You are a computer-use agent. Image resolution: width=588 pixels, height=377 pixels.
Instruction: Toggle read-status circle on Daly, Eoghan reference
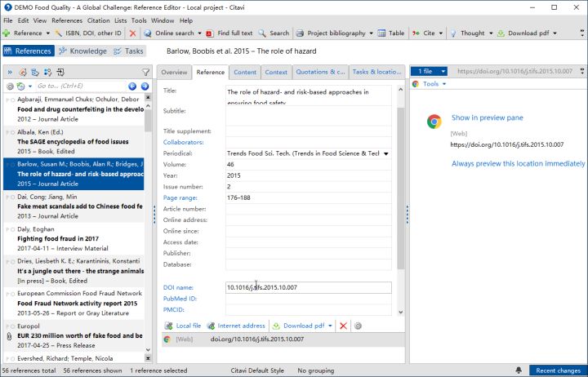pyautogui.click(x=13, y=229)
